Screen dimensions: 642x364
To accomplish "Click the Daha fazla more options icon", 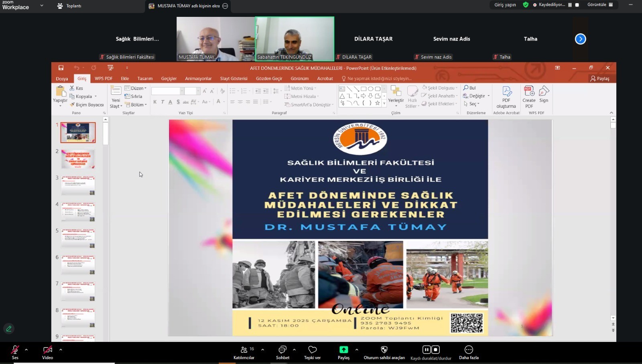I will pos(469,350).
